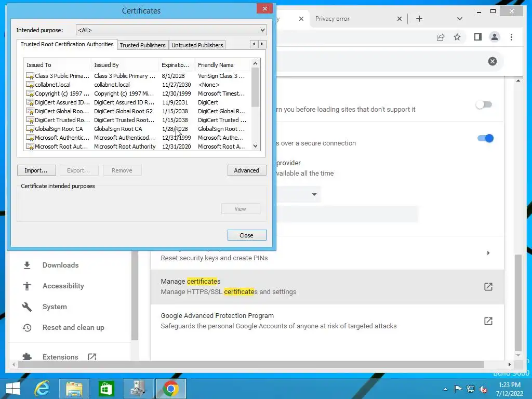Open the Chrome profile avatar
Image resolution: width=532 pixels, height=399 pixels.
point(495,37)
